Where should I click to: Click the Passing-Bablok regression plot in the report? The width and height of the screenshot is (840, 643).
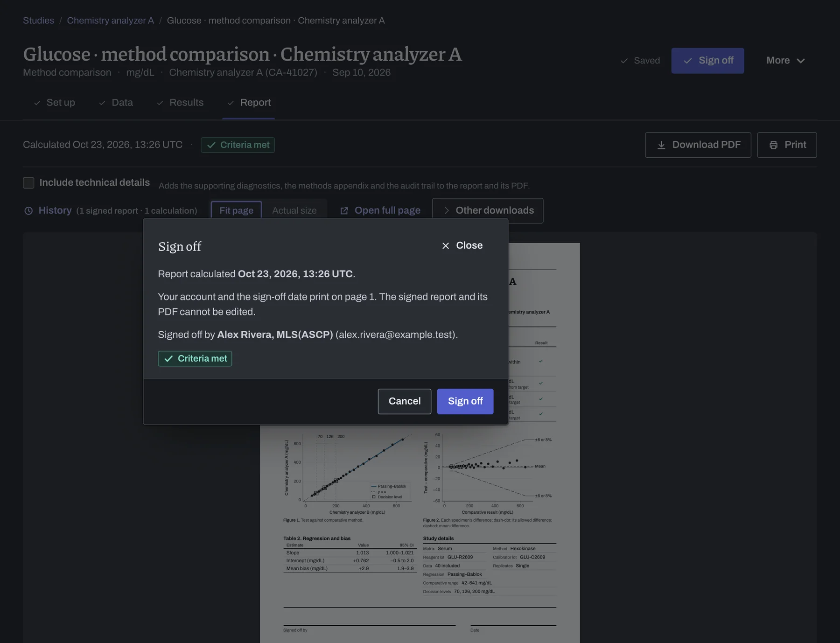tap(348, 474)
